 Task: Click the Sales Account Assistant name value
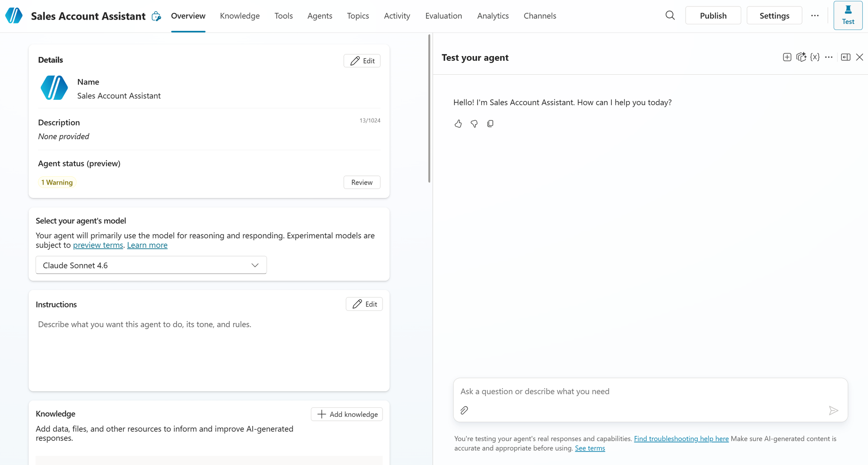[x=119, y=96]
